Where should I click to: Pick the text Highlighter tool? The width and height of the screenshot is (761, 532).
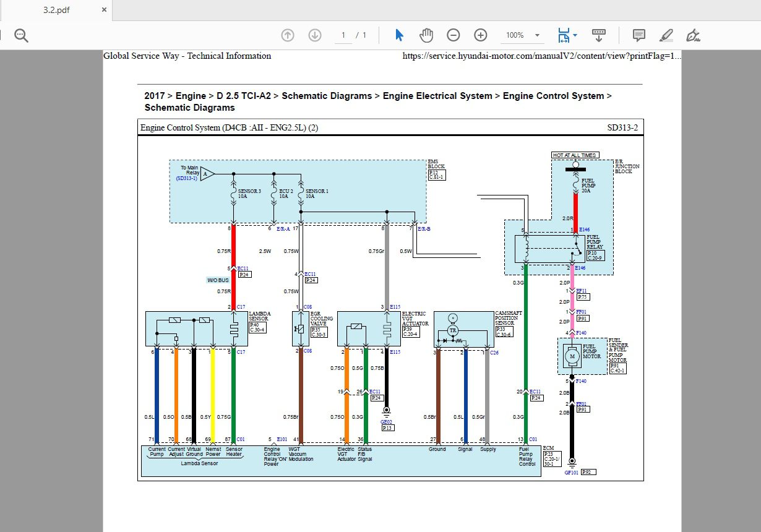pos(666,35)
